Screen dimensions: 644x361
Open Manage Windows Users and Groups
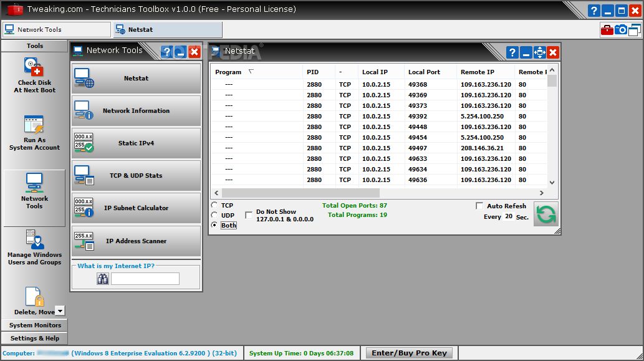[x=34, y=248]
